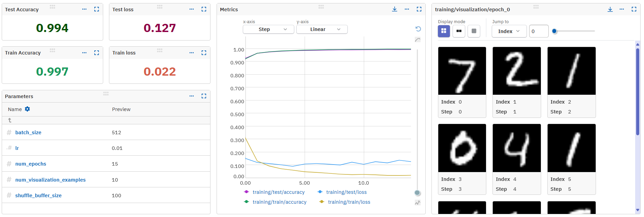Open the digit 1 image at Index 2

571,71
